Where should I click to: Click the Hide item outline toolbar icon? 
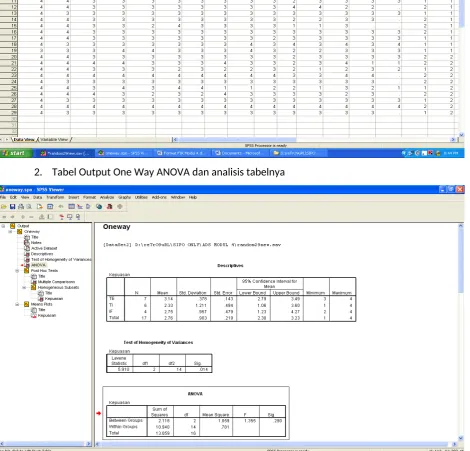point(50,217)
